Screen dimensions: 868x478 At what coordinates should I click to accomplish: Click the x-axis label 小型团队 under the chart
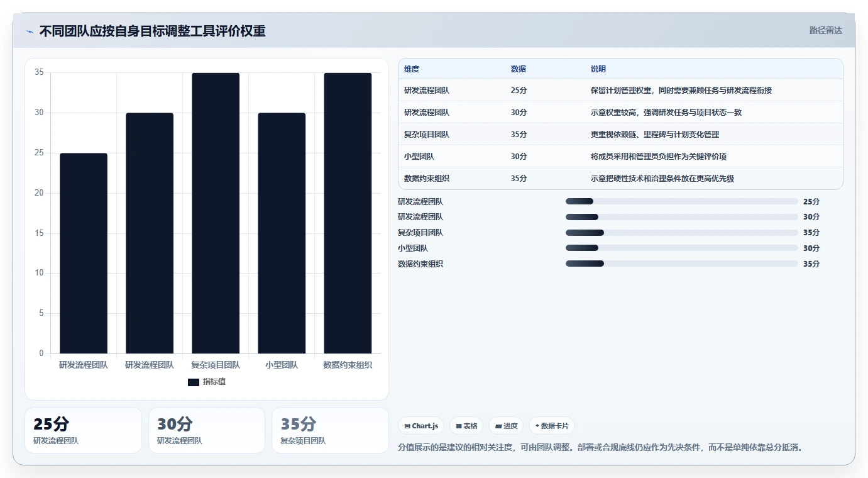coord(282,365)
